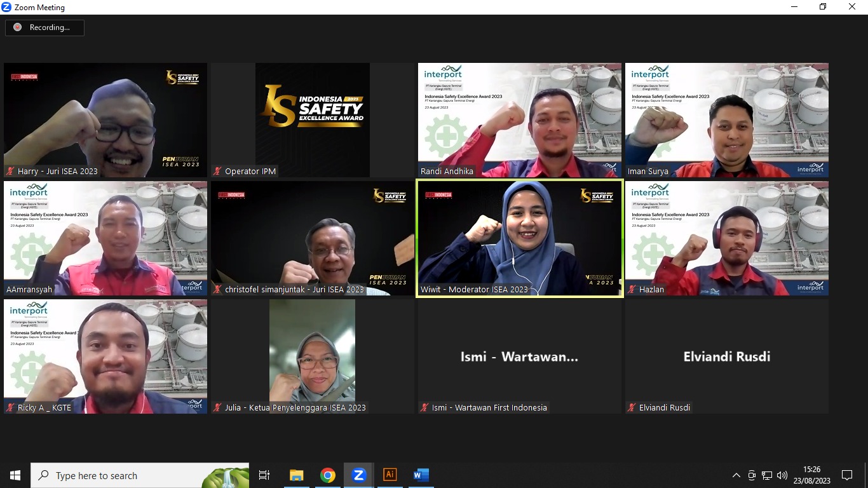Image resolution: width=868 pixels, height=488 pixels.
Task: Click the large "Elviandi Rusdi" placeholder name
Action: [727, 356]
